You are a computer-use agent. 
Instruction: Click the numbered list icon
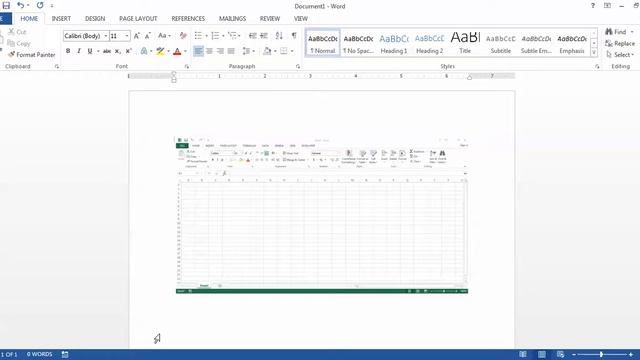(x=215, y=36)
